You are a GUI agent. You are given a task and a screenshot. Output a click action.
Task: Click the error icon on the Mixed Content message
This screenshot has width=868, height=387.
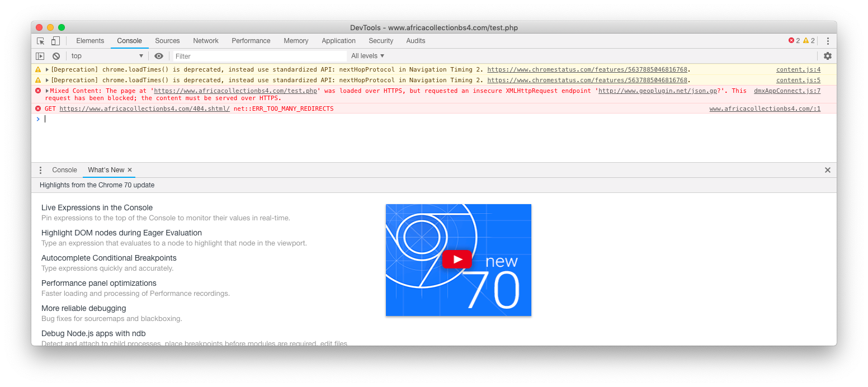pos(38,91)
